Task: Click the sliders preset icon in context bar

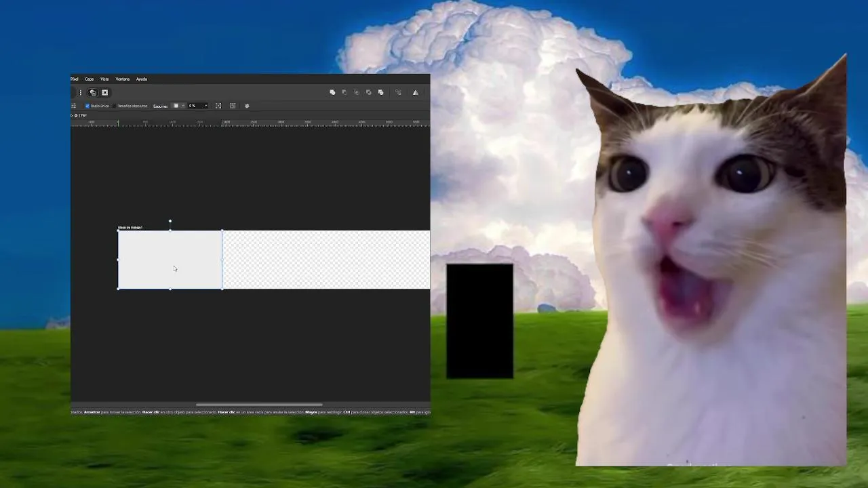Action: pyautogui.click(x=73, y=106)
